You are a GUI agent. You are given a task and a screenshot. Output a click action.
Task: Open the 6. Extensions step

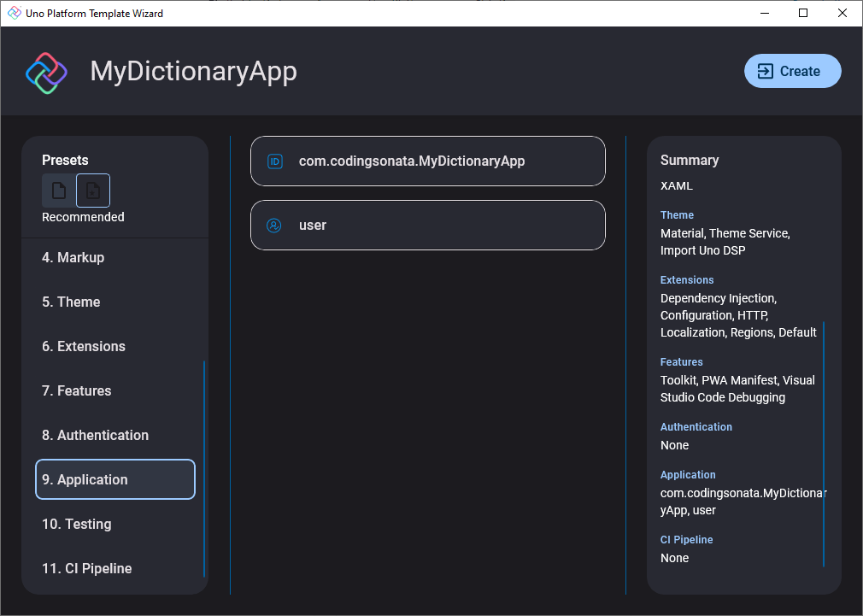(x=115, y=346)
